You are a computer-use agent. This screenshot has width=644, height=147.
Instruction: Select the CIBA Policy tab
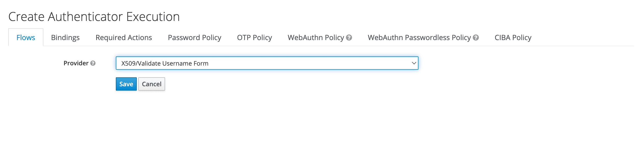point(513,38)
